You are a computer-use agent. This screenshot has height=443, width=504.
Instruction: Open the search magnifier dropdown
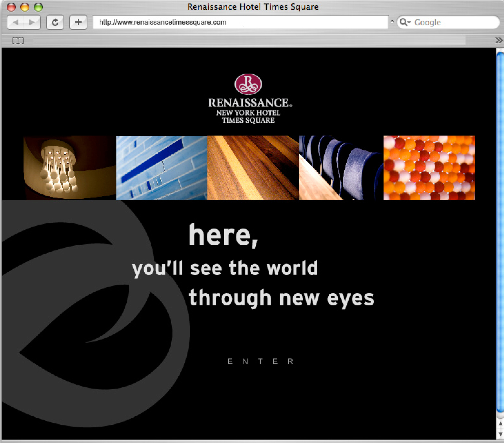405,22
